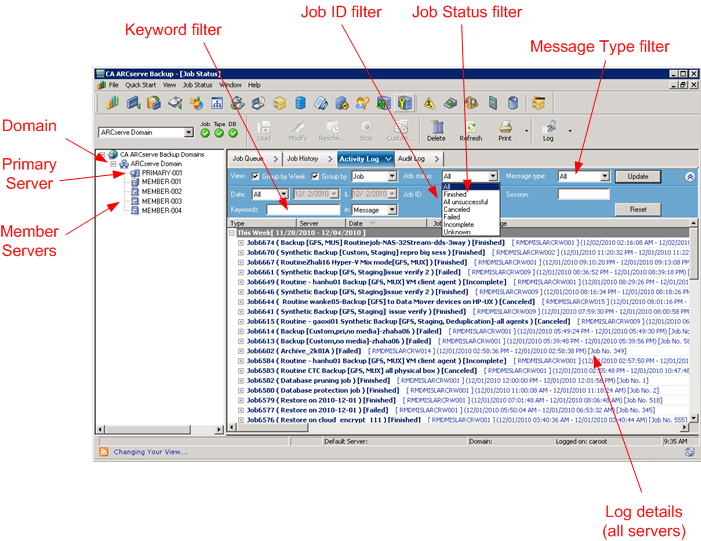Open the Log button dropdown arrow
Screen dimensions: 701x541
tap(570, 131)
